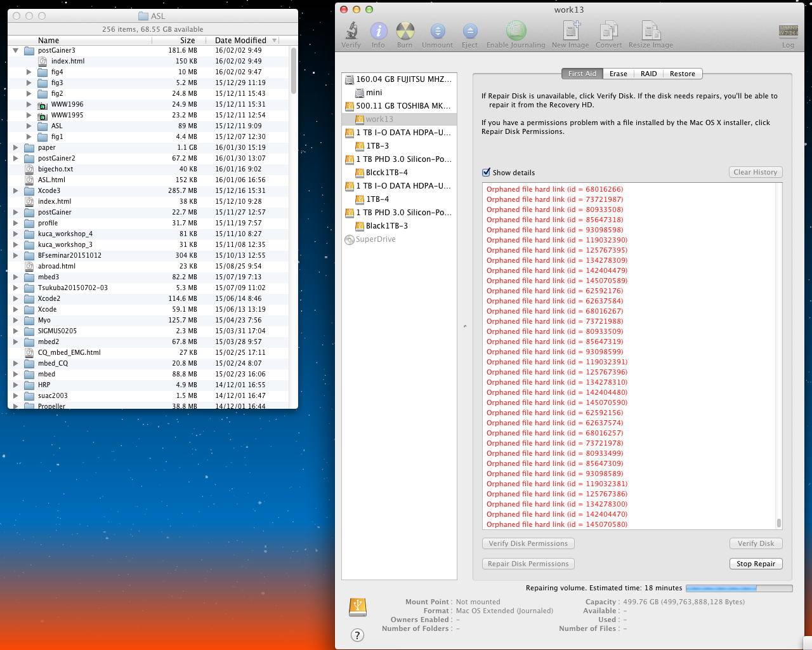Select the 1TB-3 volume in sidebar
This screenshot has height=650, width=812.
(377, 146)
